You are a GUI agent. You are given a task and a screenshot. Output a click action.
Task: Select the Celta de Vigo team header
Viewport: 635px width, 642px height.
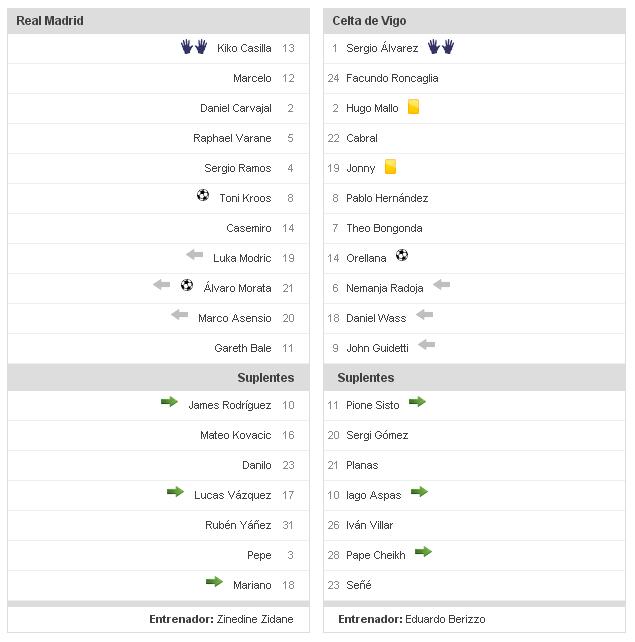[x=369, y=21]
